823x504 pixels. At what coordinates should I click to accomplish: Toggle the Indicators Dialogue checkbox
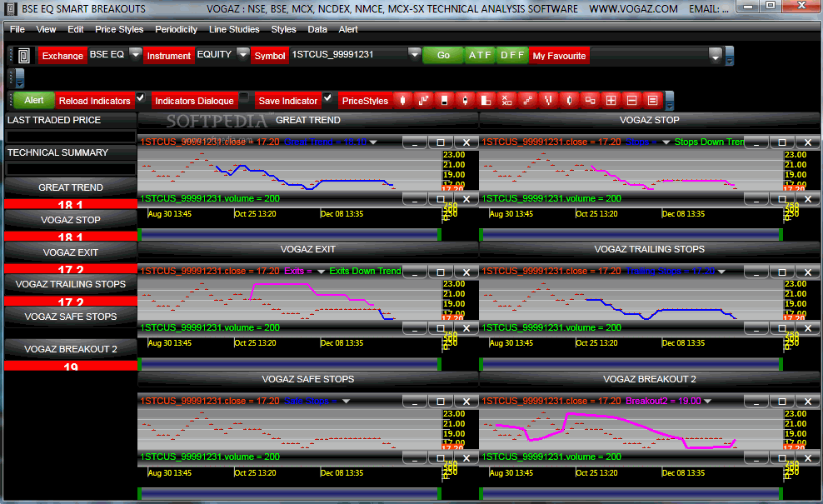click(243, 97)
